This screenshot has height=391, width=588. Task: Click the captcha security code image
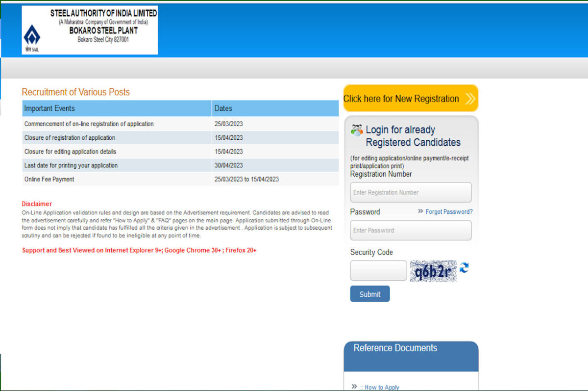(x=433, y=271)
